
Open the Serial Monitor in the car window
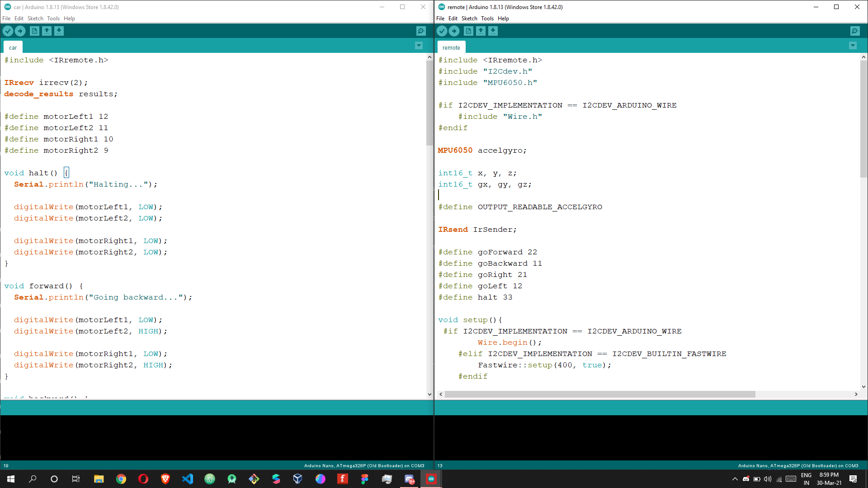[x=421, y=31]
